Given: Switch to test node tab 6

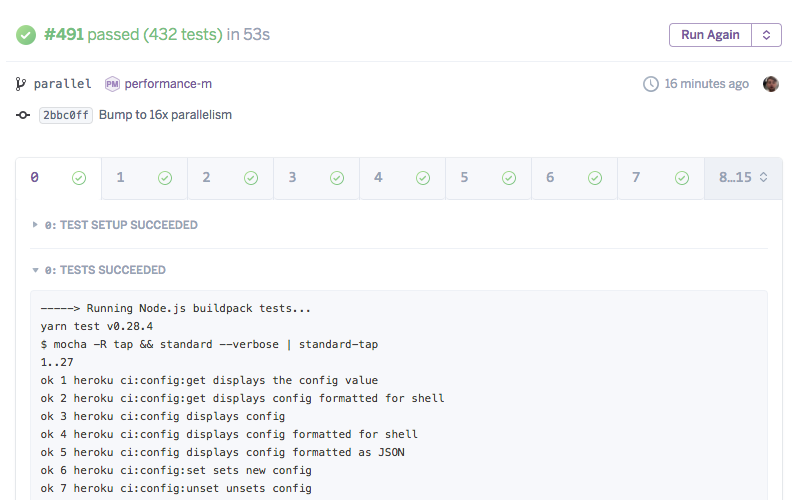Looking at the screenshot, I should point(551,178).
